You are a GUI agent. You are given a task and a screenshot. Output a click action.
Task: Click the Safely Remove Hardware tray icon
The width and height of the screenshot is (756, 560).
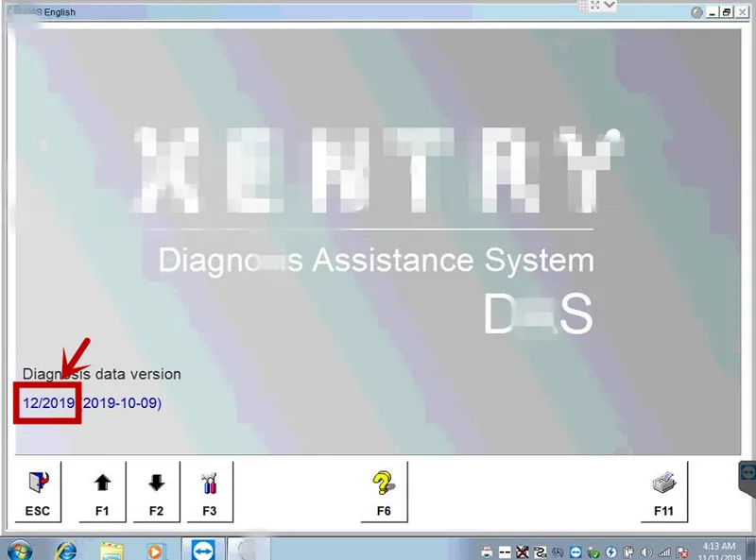(593, 552)
